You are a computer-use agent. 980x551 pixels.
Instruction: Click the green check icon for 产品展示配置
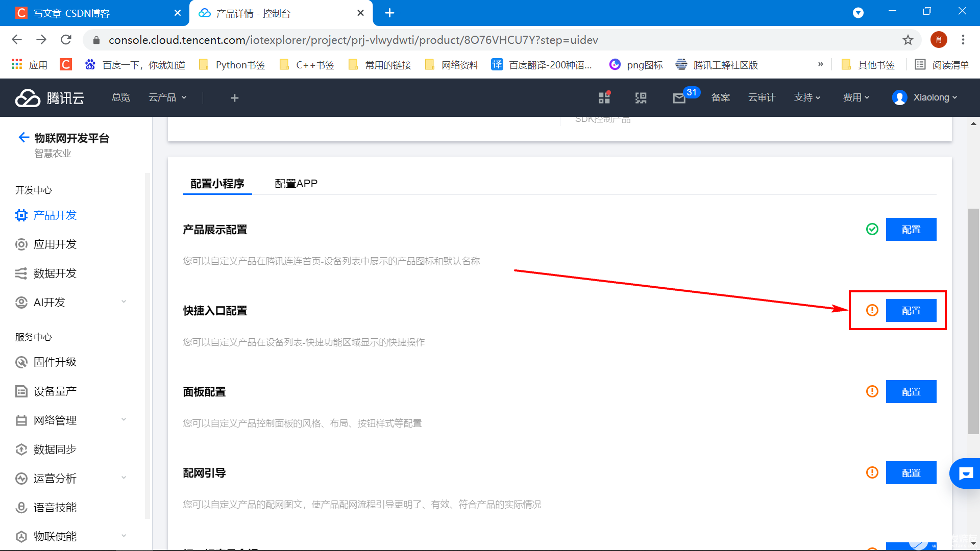click(x=872, y=229)
